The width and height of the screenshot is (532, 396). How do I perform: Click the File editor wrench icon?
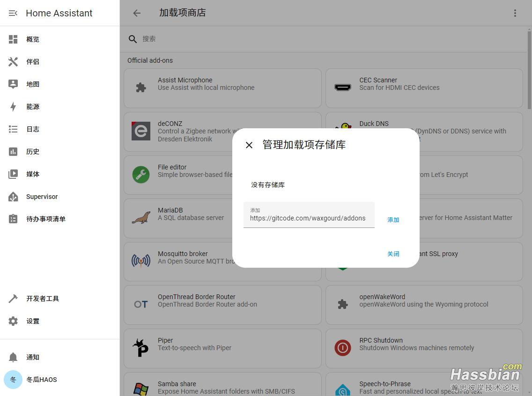click(141, 175)
